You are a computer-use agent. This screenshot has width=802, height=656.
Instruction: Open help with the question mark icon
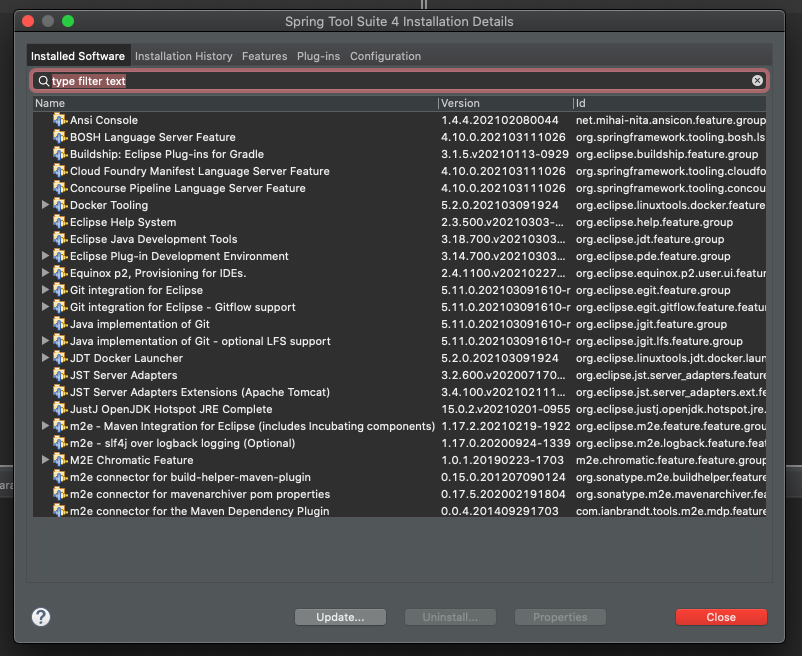(x=41, y=617)
